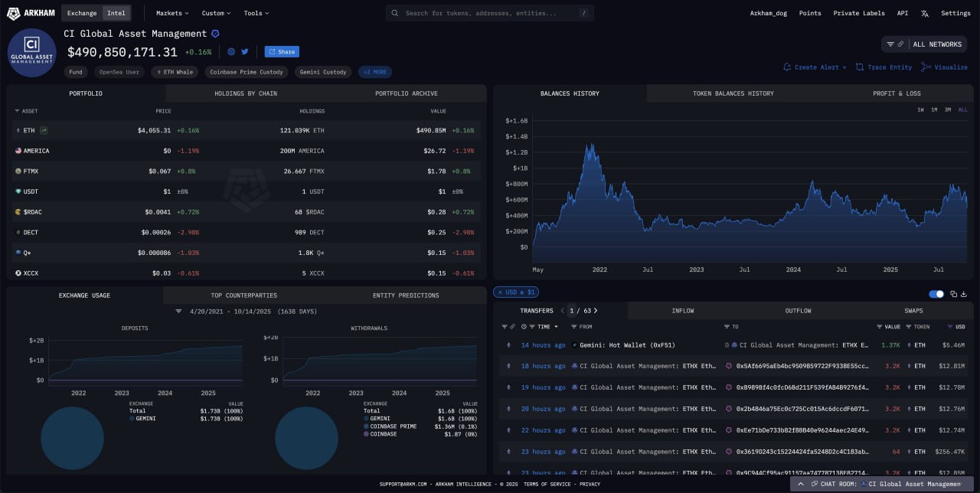The image size is (980, 493).
Task: Click the token search input field
Action: point(490,13)
